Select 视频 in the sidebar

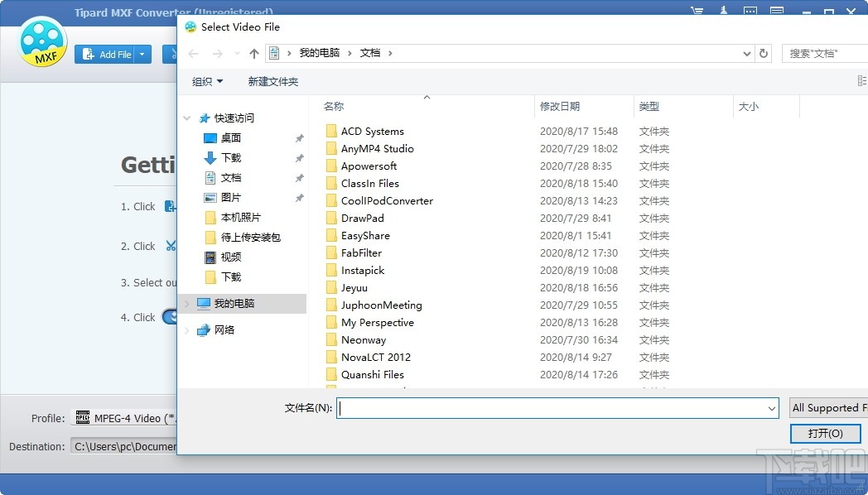click(231, 257)
